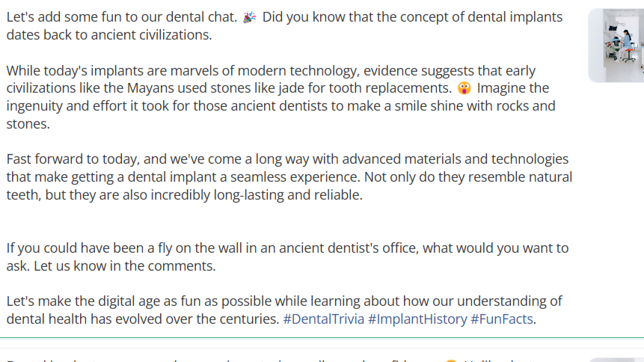Click the phrase "ancient civilizations" in first paragraph
The image size is (644, 362).
[x=151, y=35]
